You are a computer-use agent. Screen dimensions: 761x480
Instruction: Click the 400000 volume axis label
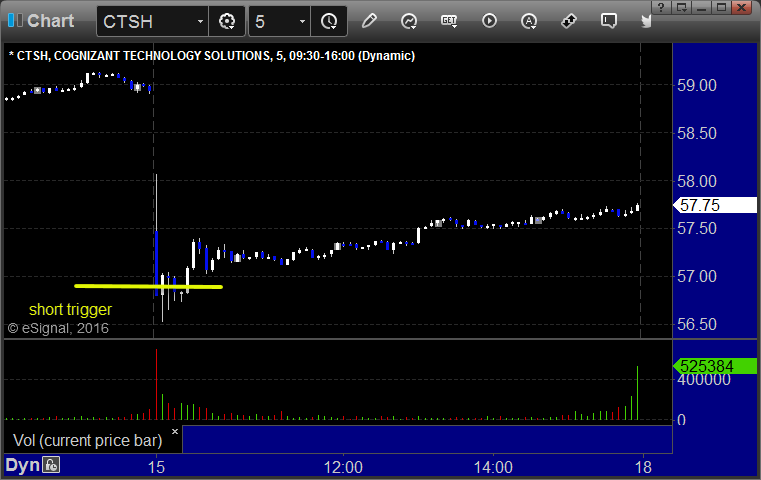pyautogui.click(x=704, y=381)
